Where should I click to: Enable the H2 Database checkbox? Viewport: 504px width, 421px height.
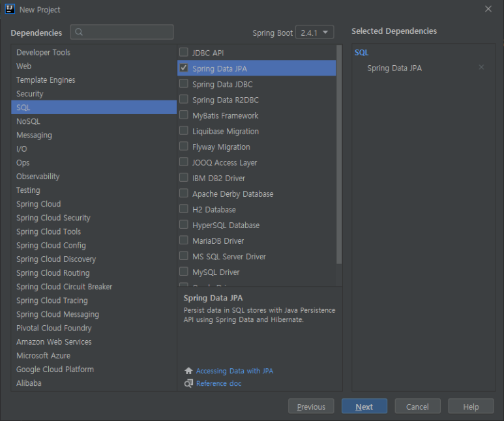183,209
